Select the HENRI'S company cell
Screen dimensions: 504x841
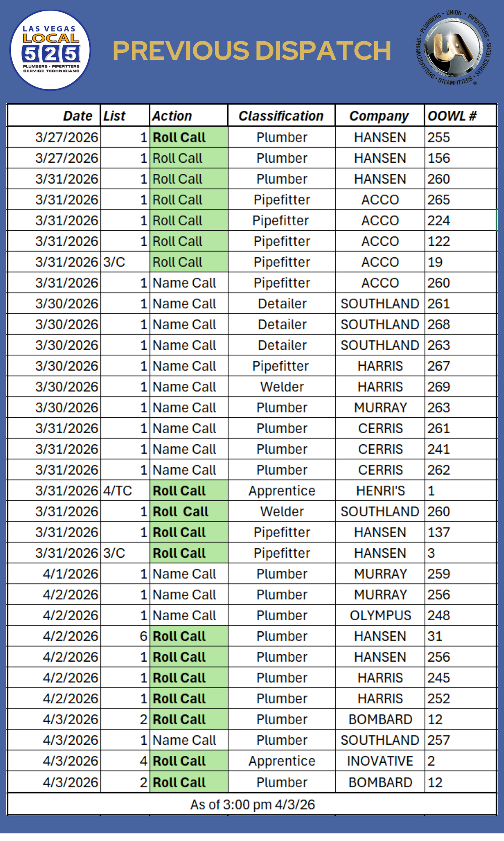click(380, 490)
